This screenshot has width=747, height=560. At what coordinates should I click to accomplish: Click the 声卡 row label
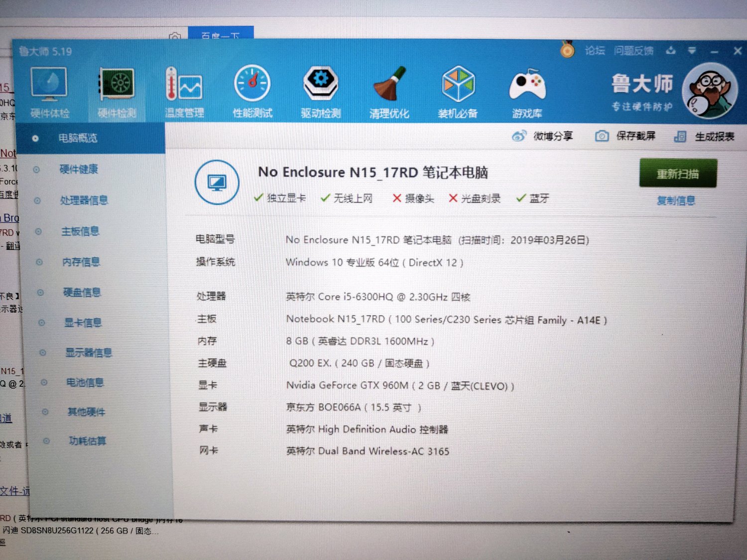click(x=208, y=429)
